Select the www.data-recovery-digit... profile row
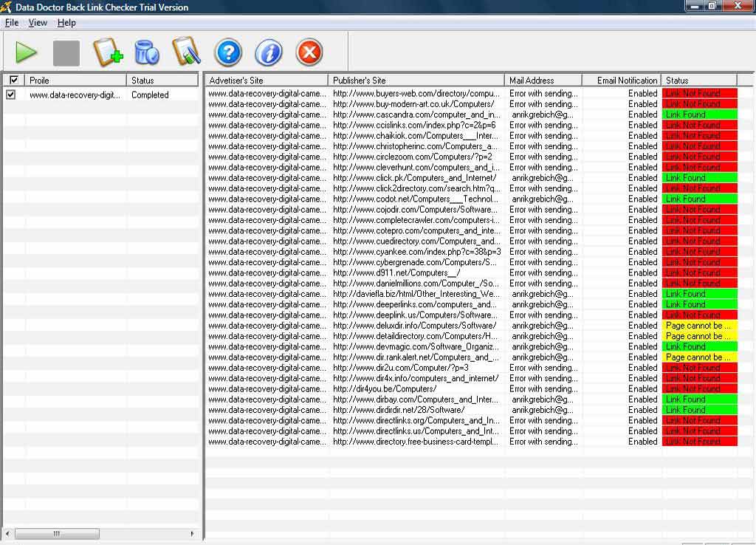The height and width of the screenshot is (545, 756). 100,95
